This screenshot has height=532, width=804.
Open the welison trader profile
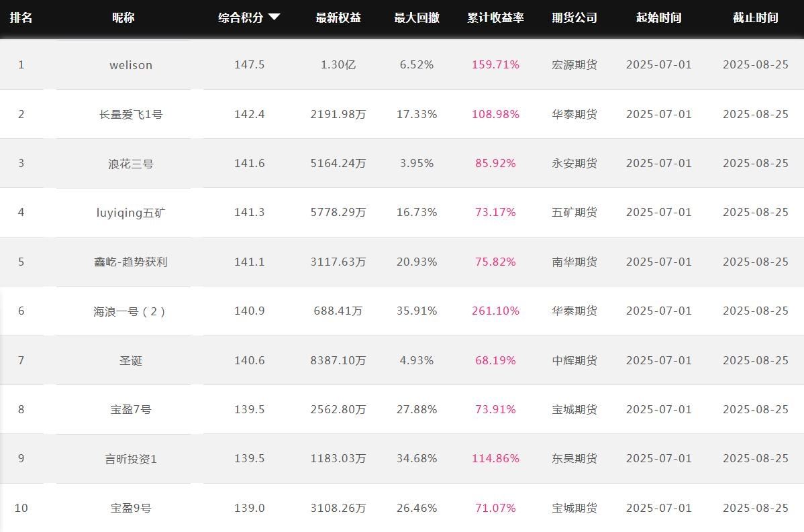131,65
